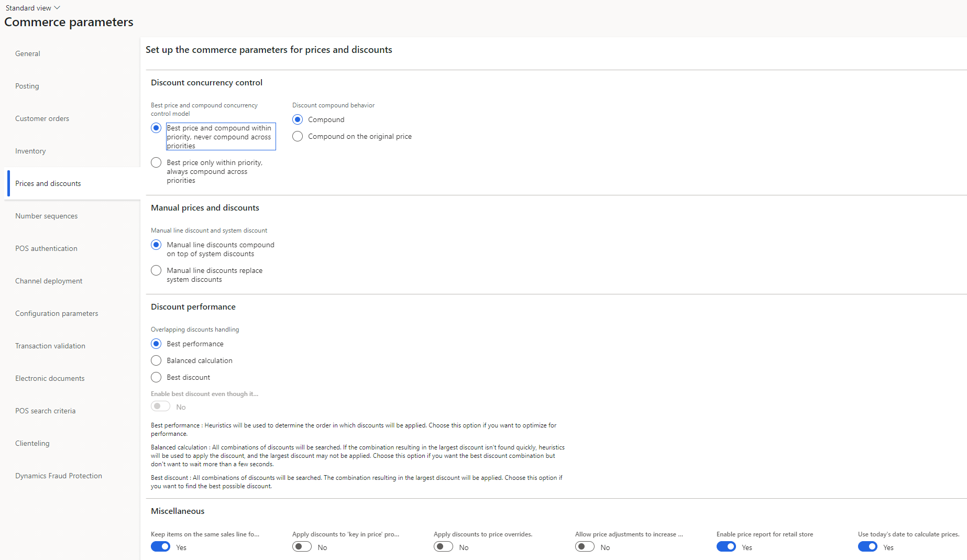
Task: Open the General tab
Action: pyautogui.click(x=28, y=53)
